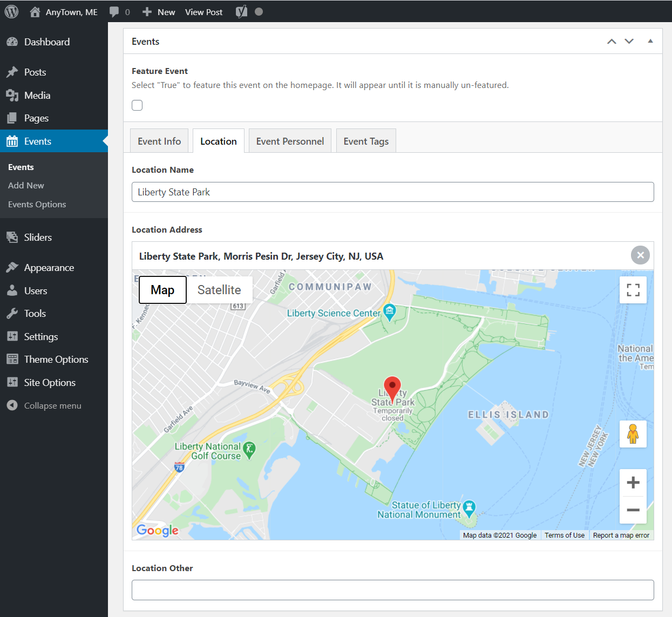Viewport: 672px width, 617px height.
Task: Click Report a map error link
Action: coord(621,535)
